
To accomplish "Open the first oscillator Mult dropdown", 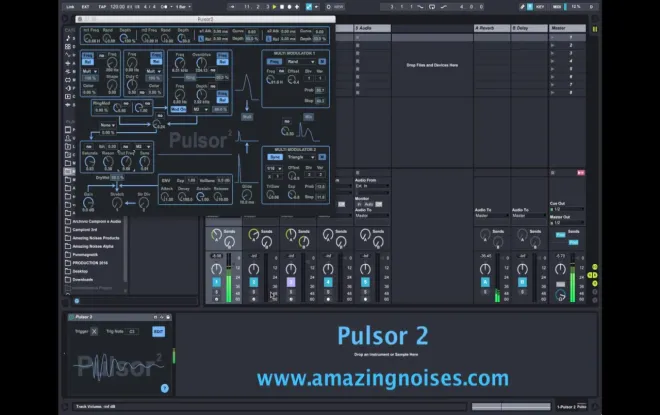I will tap(89, 71).
